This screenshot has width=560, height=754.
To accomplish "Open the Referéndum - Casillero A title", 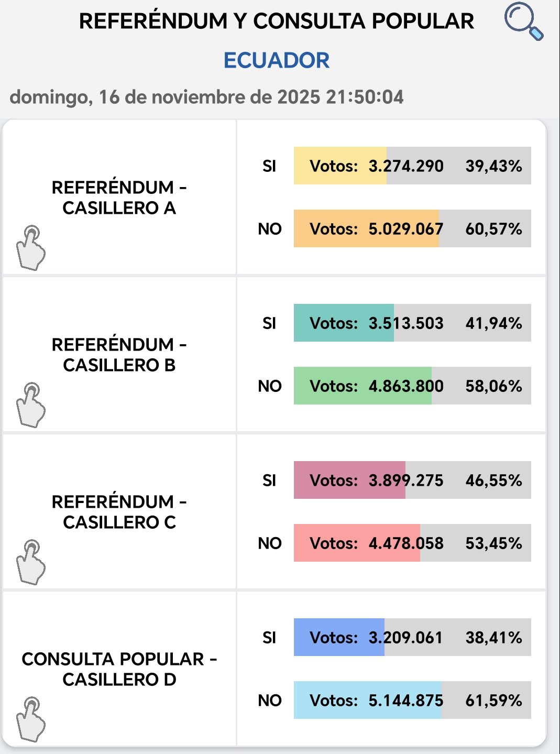I will point(119,198).
